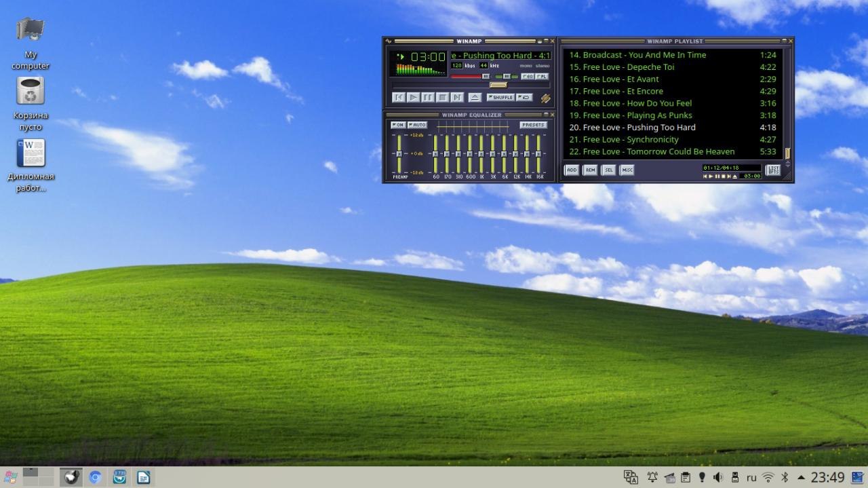Open the playlist MISC menu

pos(627,170)
